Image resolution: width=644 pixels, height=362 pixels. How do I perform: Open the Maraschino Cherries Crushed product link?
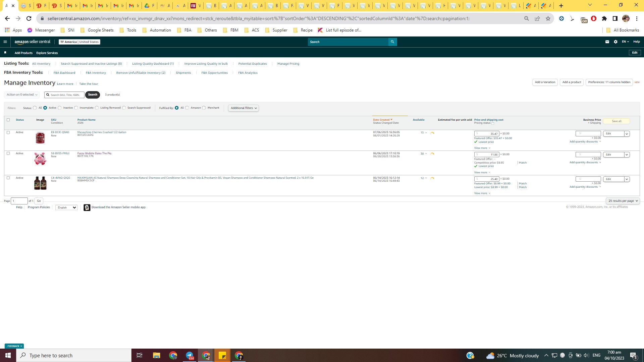click(x=102, y=132)
